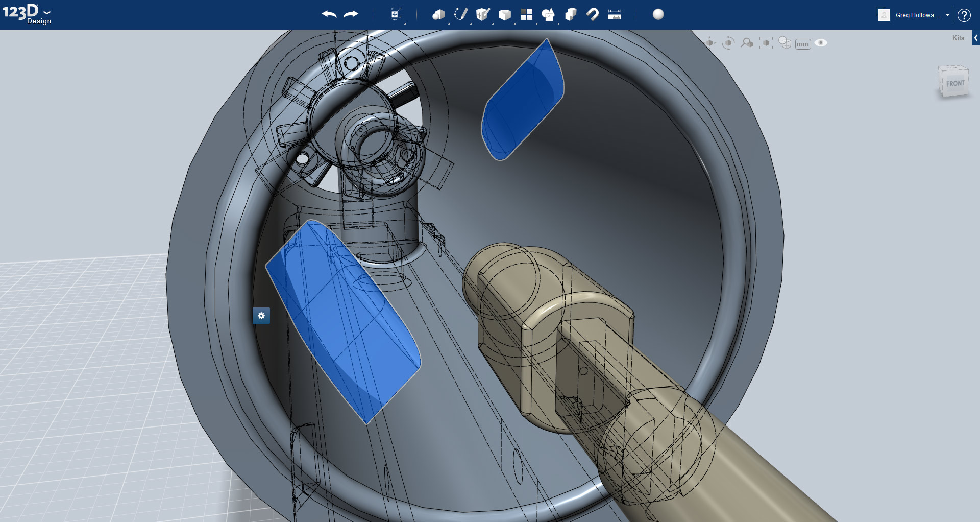Expand the Kits side panel arrow
The image size is (980, 522).
976,38
